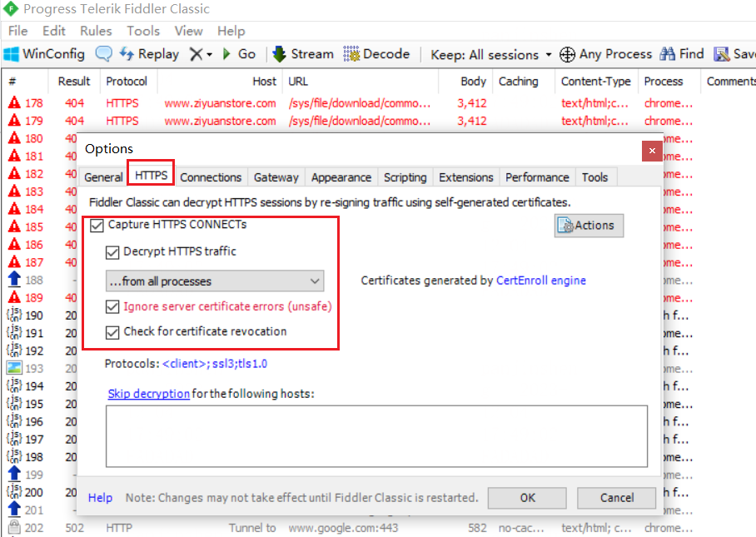
Task: Toggle Capture HTTPS CONNECTs checkbox
Action: pos(97,225)
